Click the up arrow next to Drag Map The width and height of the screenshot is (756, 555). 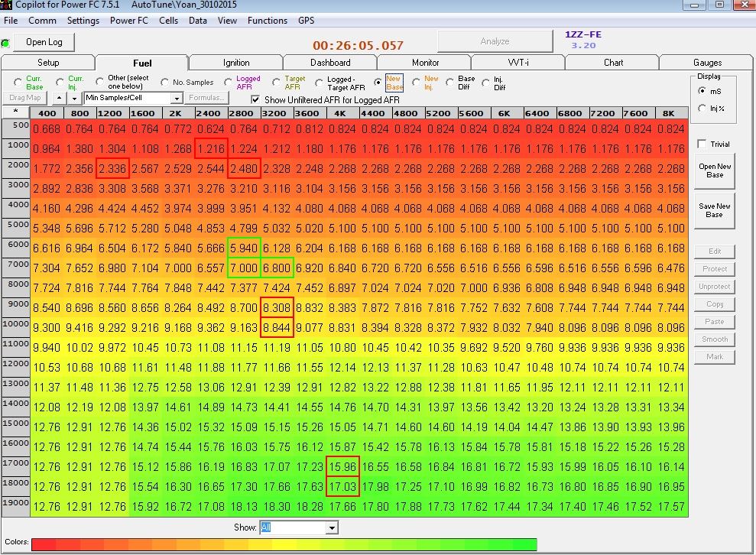(x=59, y=98)
